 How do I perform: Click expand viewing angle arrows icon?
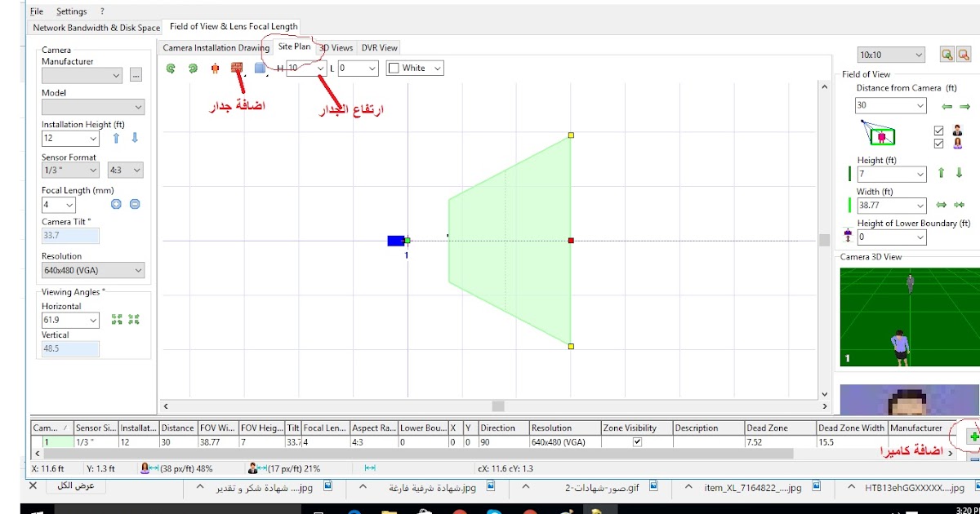pos(117,319)
